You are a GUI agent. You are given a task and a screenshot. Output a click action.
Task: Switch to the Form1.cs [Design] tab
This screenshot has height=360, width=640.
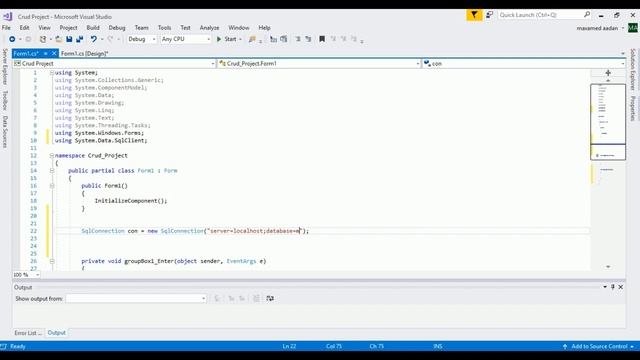(84, 53)
